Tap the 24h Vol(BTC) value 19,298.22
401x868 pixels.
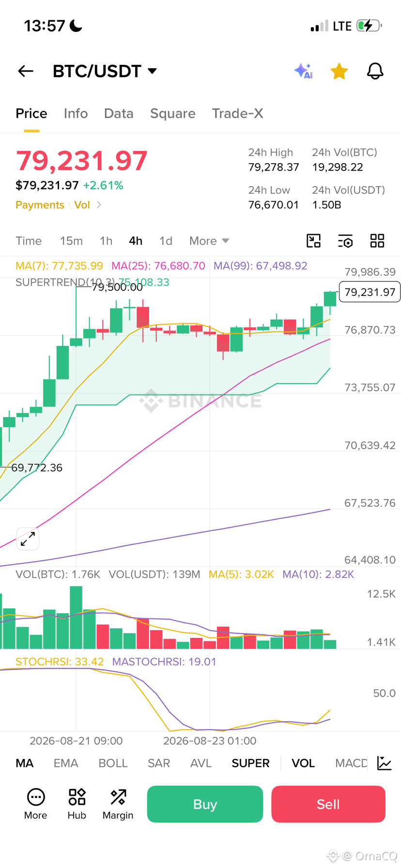338,167
